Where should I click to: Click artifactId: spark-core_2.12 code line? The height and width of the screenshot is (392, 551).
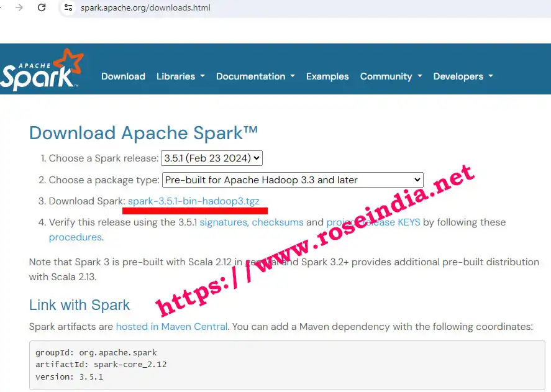click(x=101, y=365)
